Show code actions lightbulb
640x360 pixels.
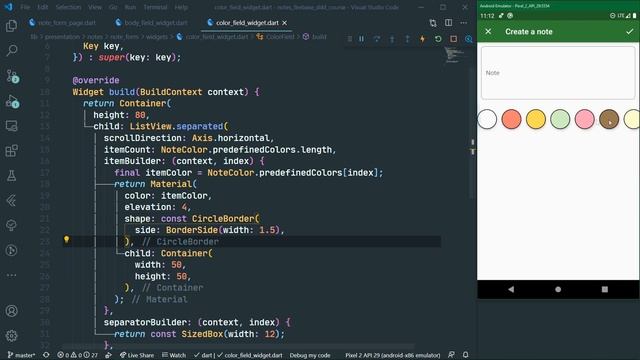coord(67,240)
